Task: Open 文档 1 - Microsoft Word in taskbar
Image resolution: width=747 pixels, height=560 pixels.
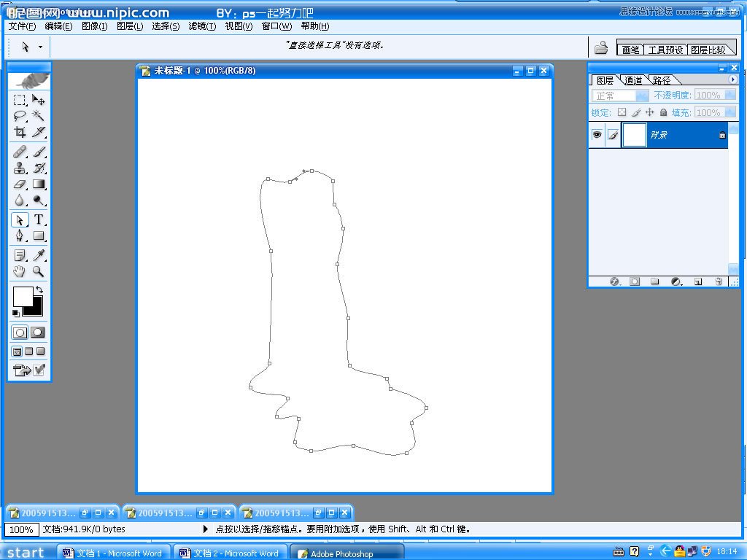Action: [x=113, y=553]
